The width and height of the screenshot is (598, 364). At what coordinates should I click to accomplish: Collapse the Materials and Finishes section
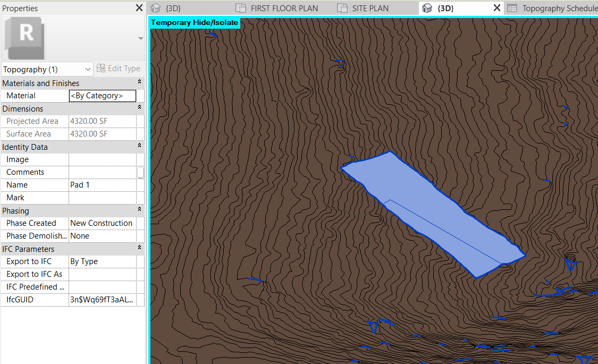pyautogui.click(x=139, y=83)
